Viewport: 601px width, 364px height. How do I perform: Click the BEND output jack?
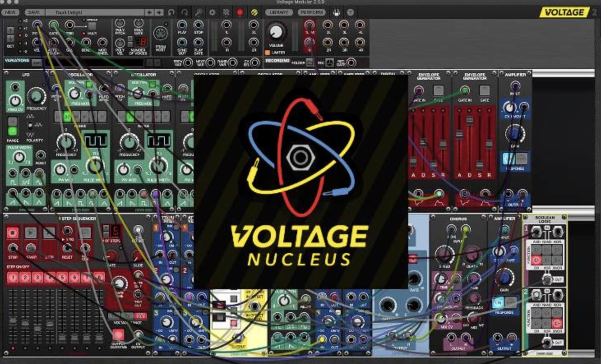tap(86, 42)
